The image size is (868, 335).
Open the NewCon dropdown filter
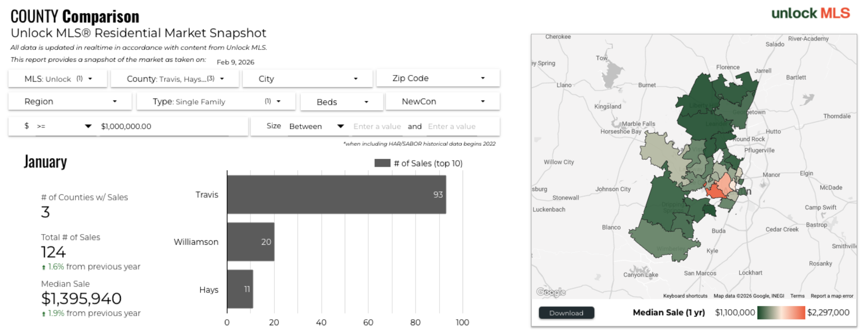pos(443,101)
